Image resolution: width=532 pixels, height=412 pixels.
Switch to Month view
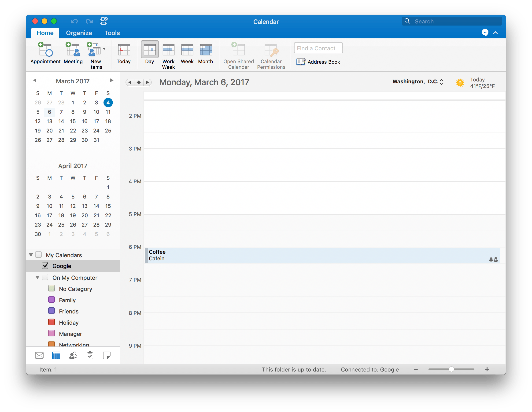[x=205, y=54]
